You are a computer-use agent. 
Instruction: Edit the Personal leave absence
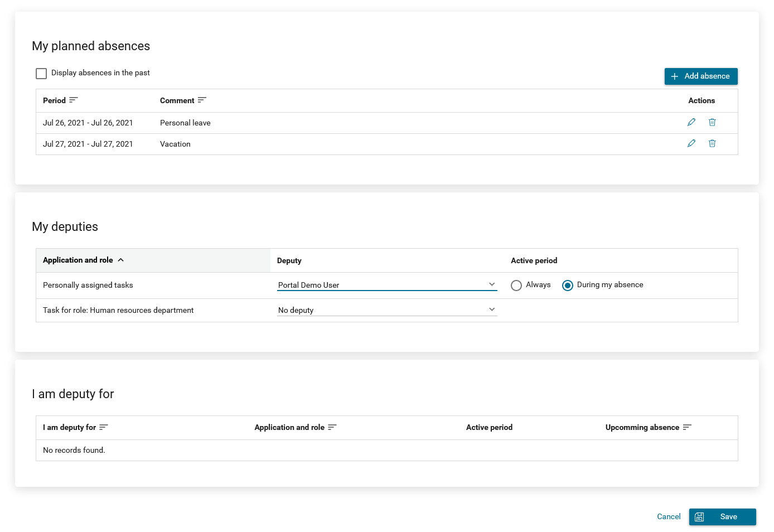(691, 122)
